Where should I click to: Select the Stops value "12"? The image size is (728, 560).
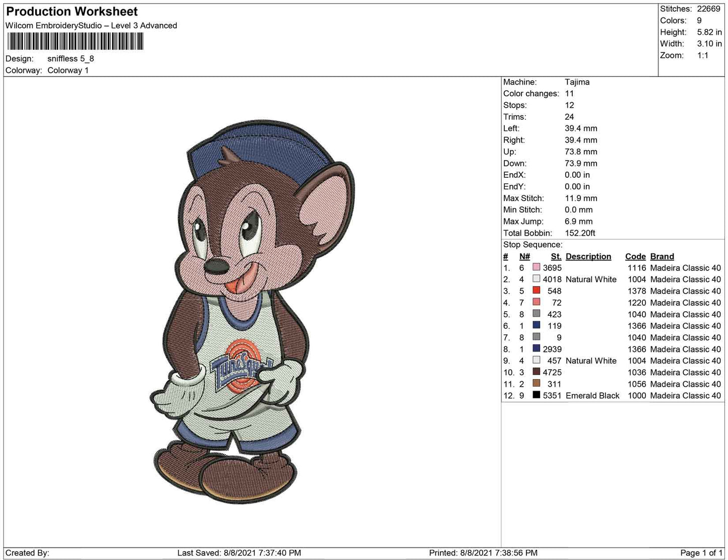coord(569,105)
